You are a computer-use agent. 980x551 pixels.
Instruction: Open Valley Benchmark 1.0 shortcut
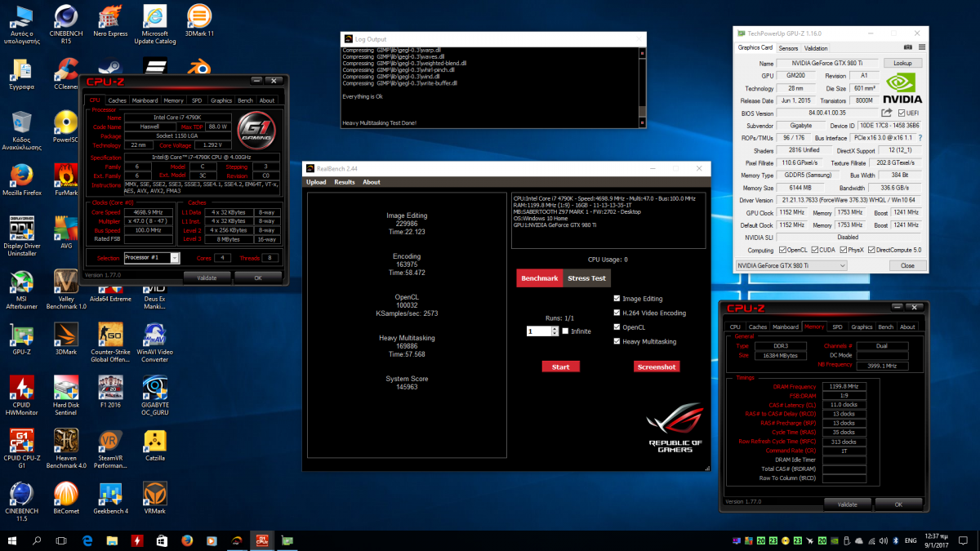[x=66, y=288]
